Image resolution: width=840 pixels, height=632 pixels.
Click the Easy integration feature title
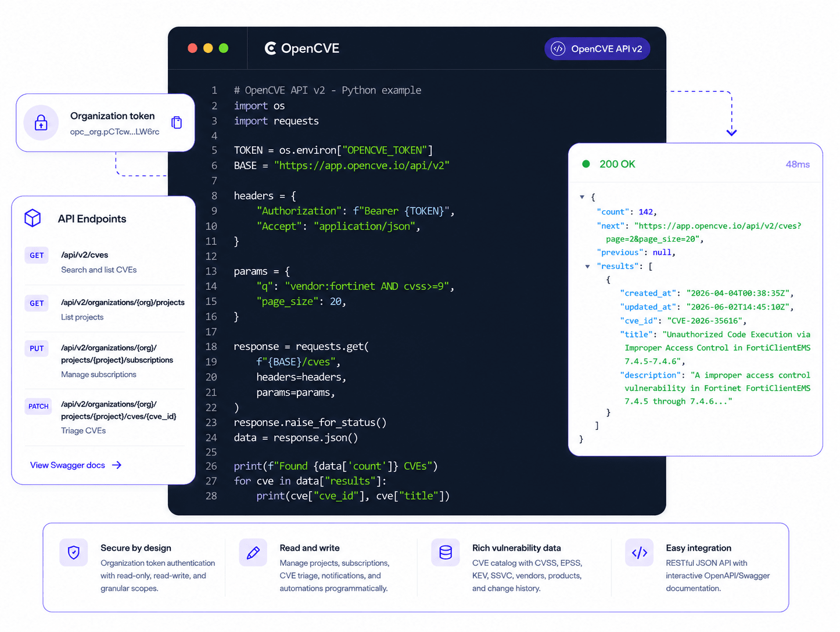point(699,548)
